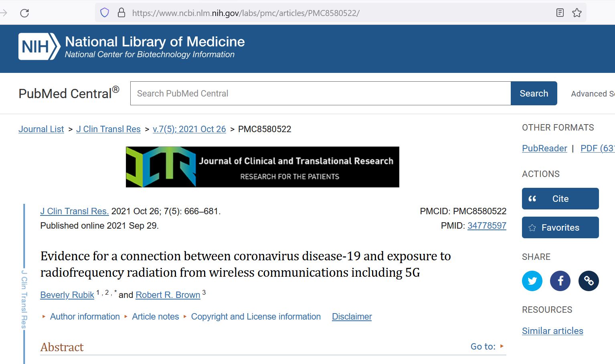The image size is (615, 364).
Task: Expand Author information section
Action: click(x=85, y=317)
